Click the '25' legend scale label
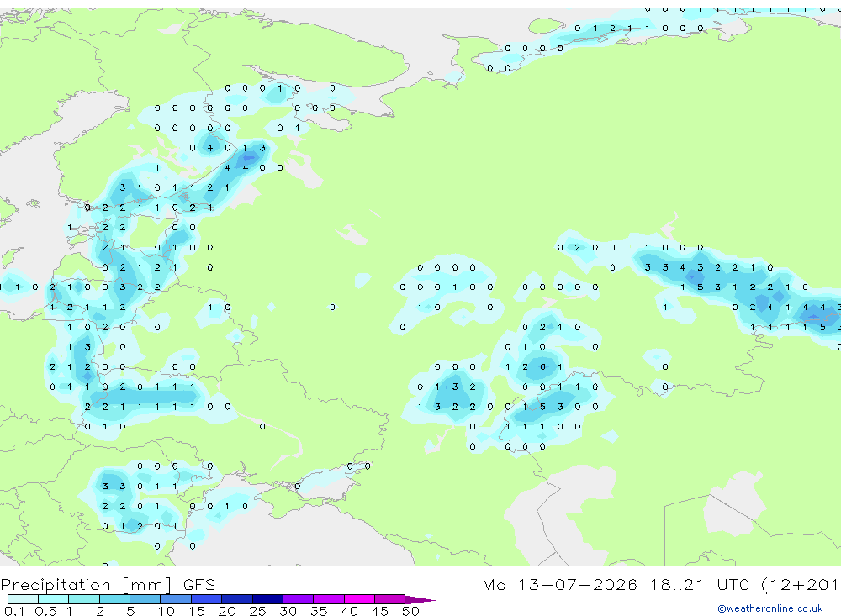The height and width of the screenshot is (616, 841). point(258,611)
